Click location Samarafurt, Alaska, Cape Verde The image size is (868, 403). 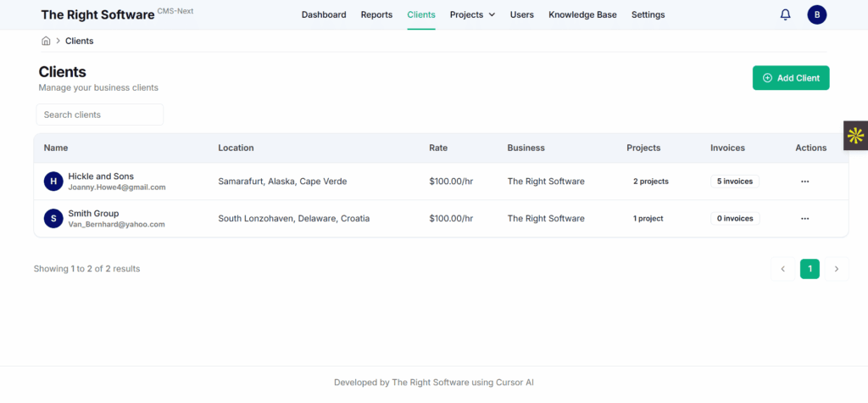[x=282, y=182]
